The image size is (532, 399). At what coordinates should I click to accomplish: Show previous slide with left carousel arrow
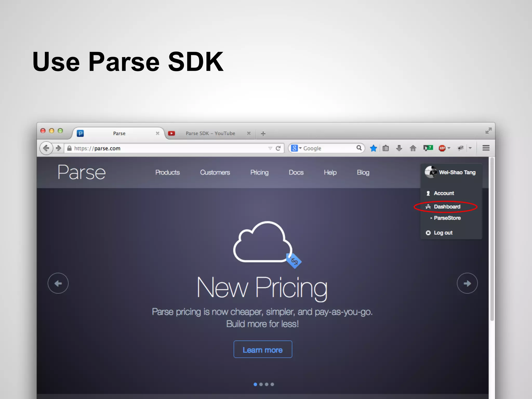(x=58, y=283)
